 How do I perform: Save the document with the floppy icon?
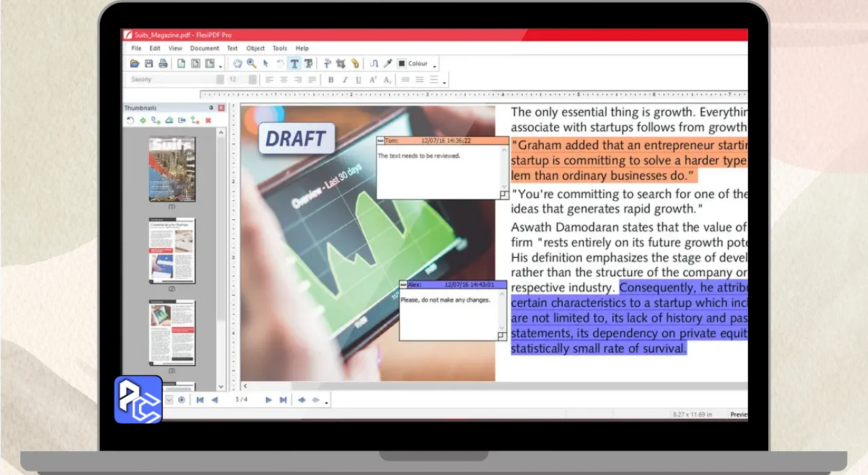[x=149, y=64]
